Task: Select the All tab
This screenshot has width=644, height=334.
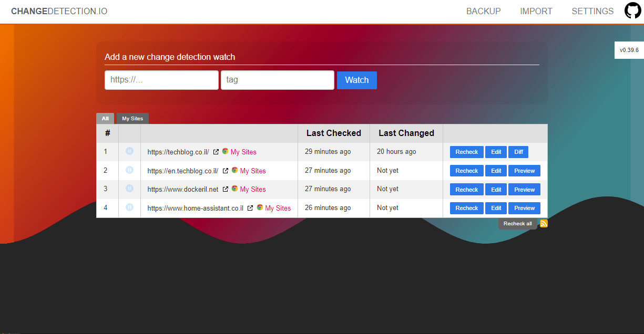Action: pos(105,118)
